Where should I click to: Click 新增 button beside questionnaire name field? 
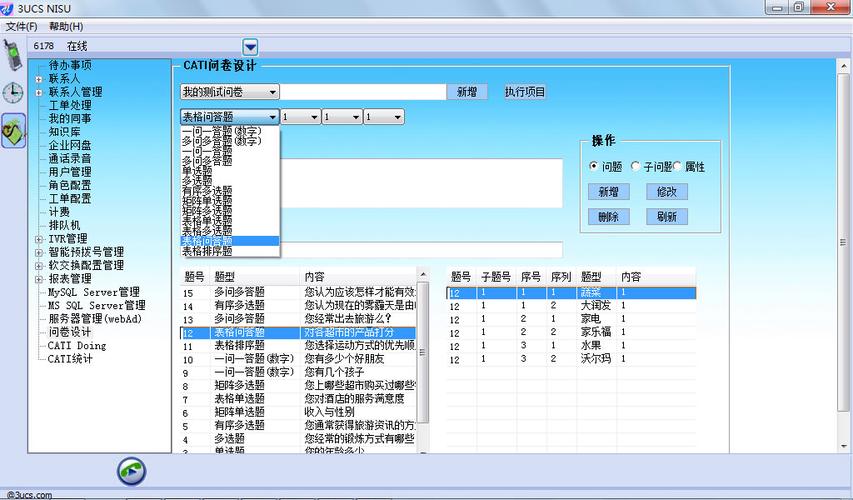pos(467,92)
